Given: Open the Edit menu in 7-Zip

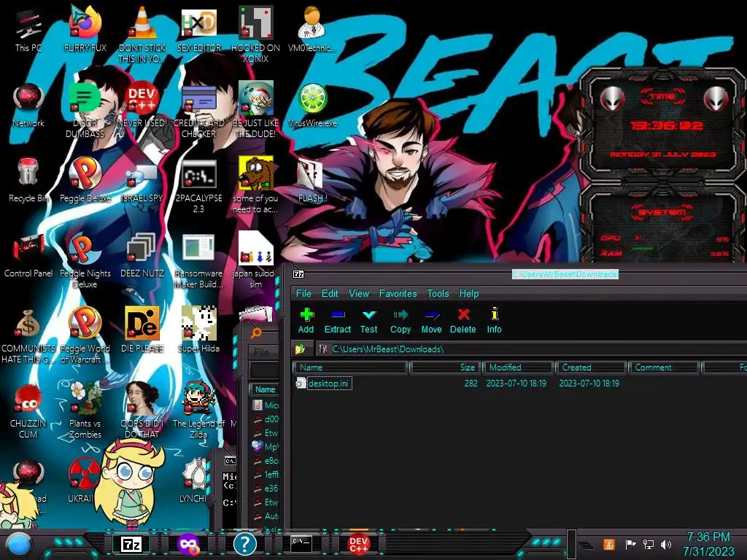Looking at the screenshot, I should point(330,293).
